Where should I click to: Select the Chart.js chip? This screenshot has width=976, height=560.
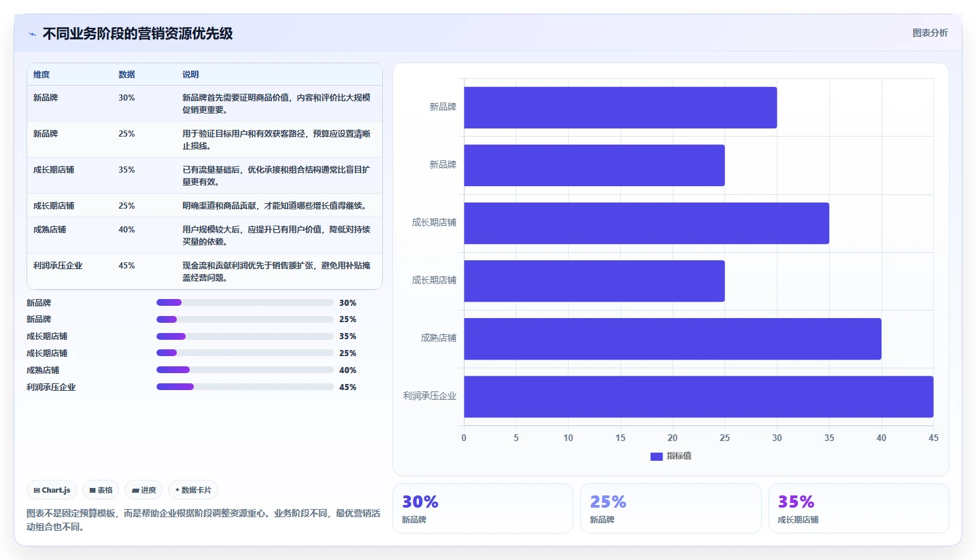(52, 490)
